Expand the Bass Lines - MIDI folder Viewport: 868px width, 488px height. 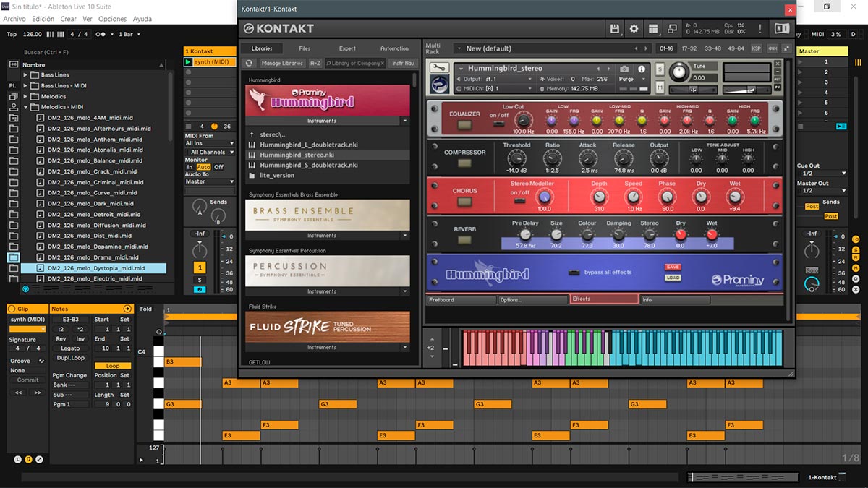pos(25,86)
